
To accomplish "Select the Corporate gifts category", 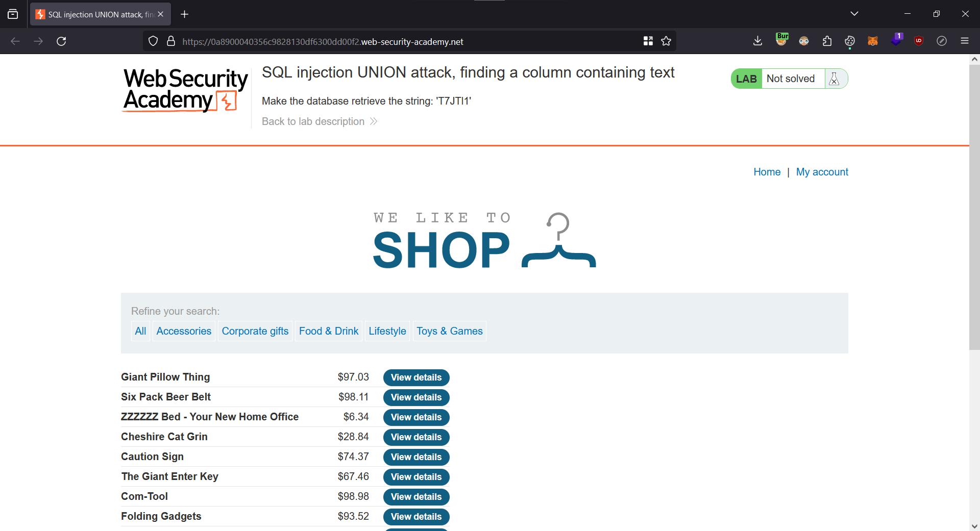I will 255,331.
